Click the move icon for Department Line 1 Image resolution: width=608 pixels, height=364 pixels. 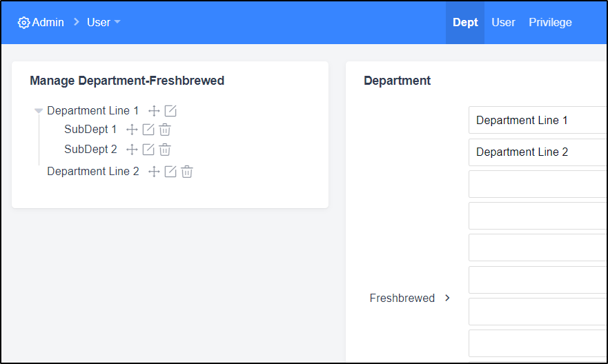[154, 111]
